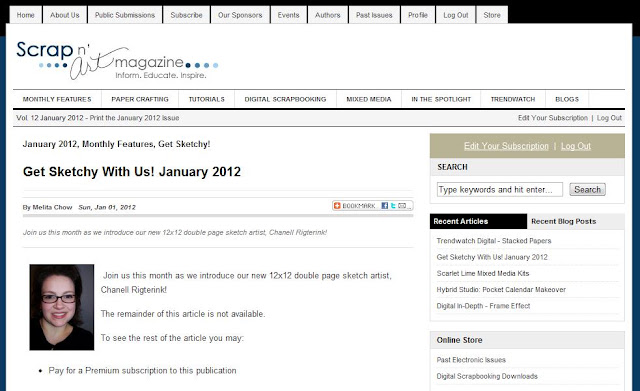Click the SEARCH section header

(452, 167)
